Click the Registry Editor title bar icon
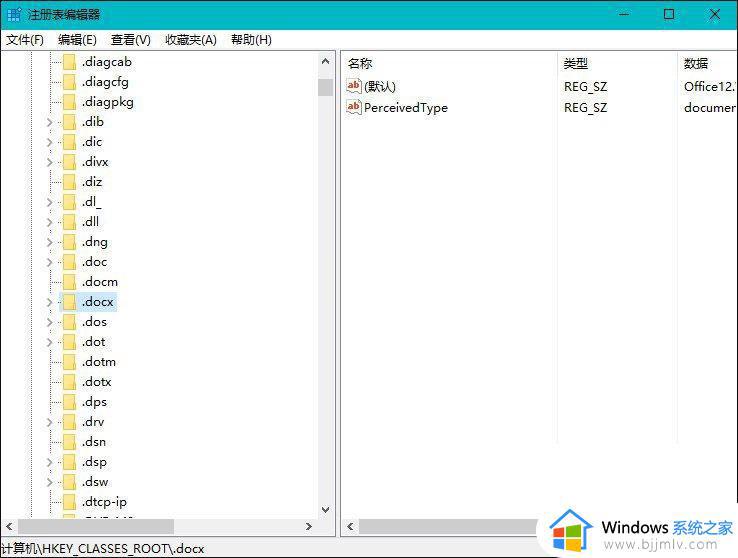738x558 pixels. coord(14,14)
